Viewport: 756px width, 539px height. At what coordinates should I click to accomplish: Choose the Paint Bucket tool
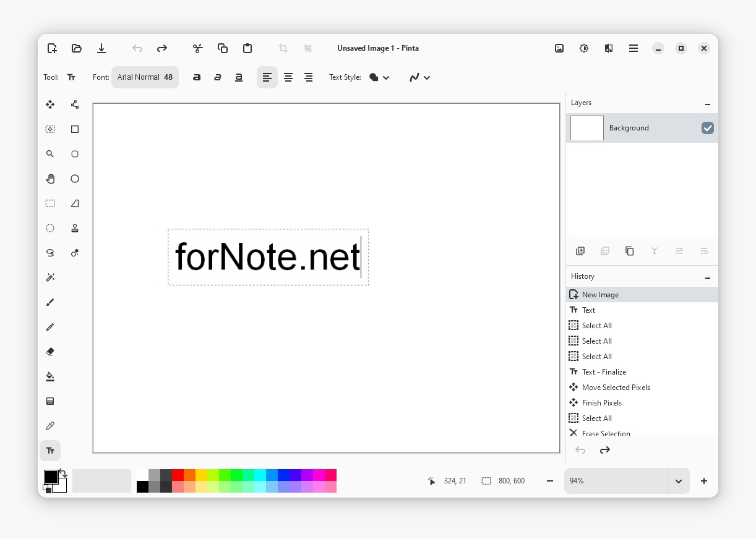pos(50,376)
